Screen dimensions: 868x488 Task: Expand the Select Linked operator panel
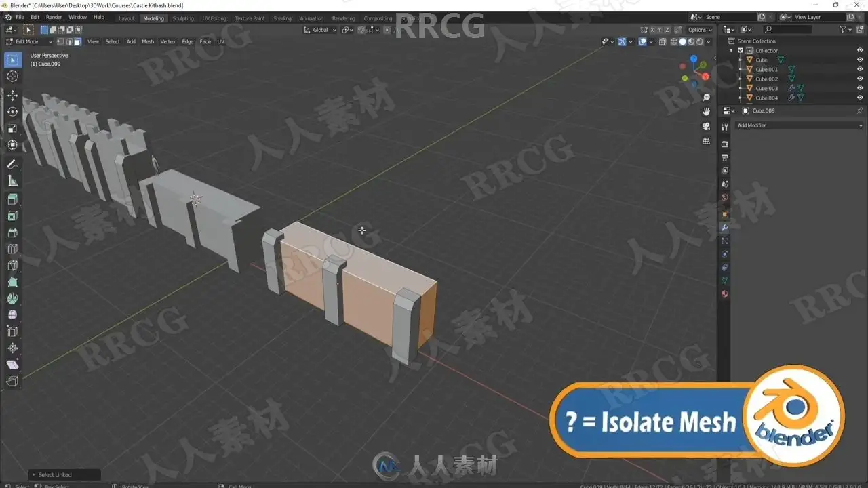click(64, 474)
